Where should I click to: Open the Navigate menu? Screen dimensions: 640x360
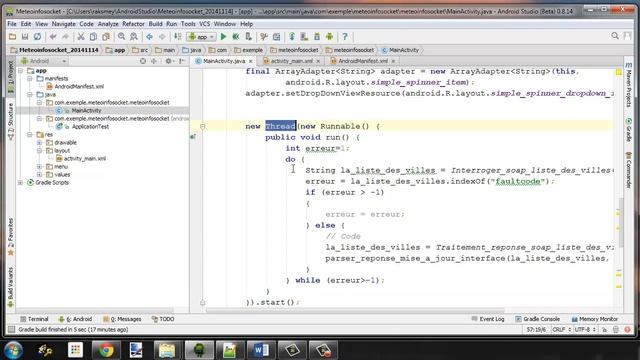click(x=63, y=24)
